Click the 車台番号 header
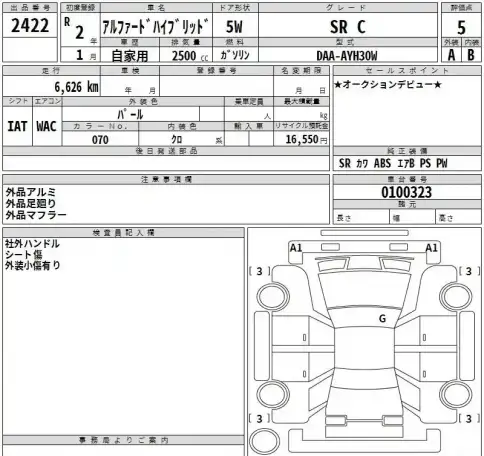This screenshot has width=484, height=456. coord(407,179)
